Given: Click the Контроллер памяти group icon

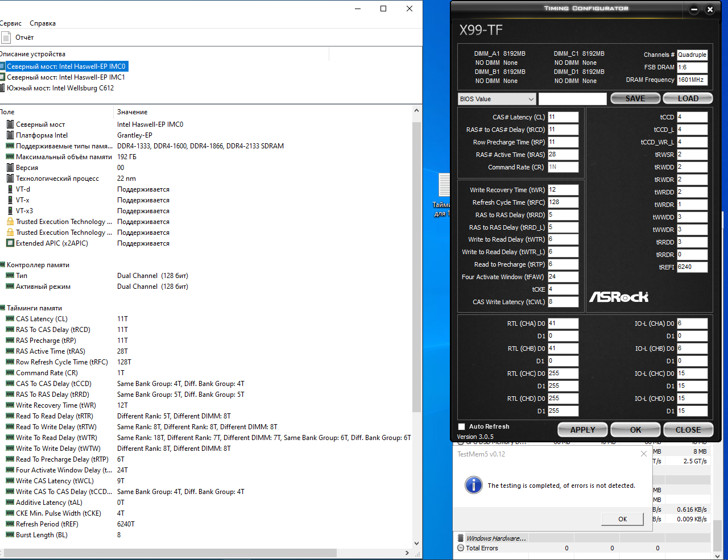Looking at the screenshot, I should 2,265.
